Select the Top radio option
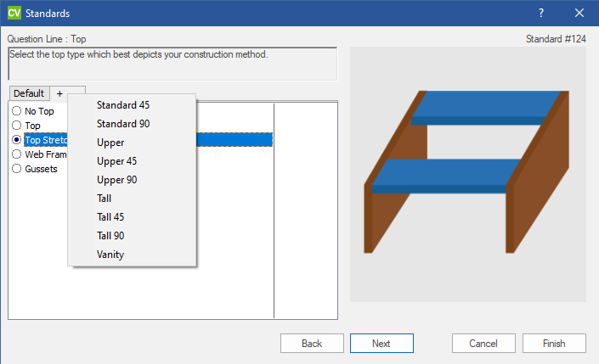This screenshot has width=599, height=364. point(17,126)
